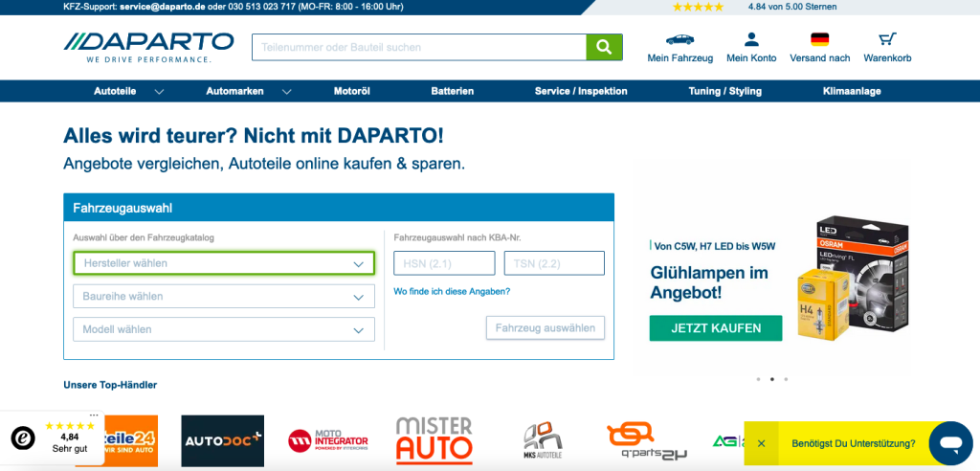The image size is (980, 471).
Task: Click the yellow H4 bulb box image
Action: coord(822,304)
